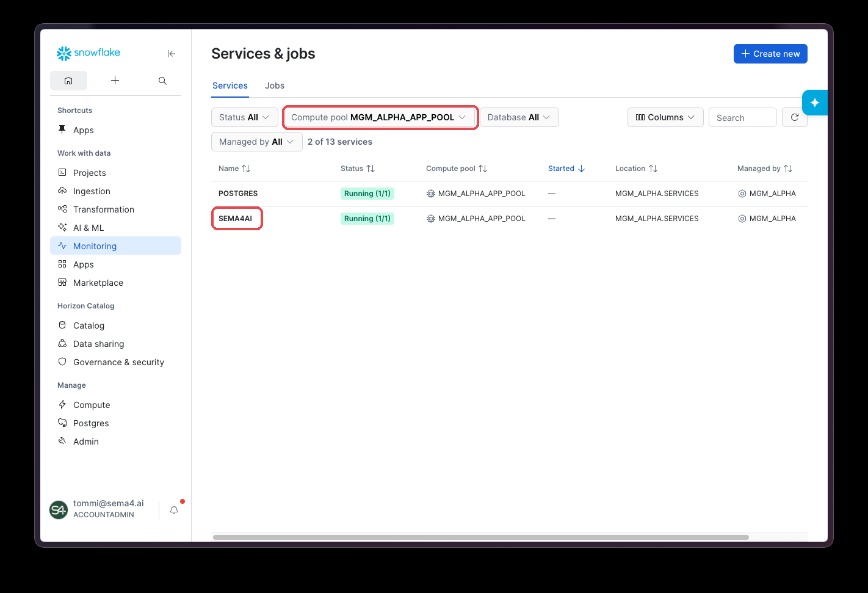
Task: Open the Columns dropdown
Action: point(665,117)
